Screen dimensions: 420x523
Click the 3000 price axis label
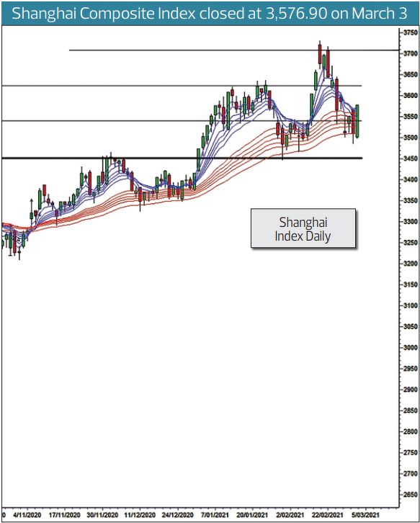tap(411, 347)
